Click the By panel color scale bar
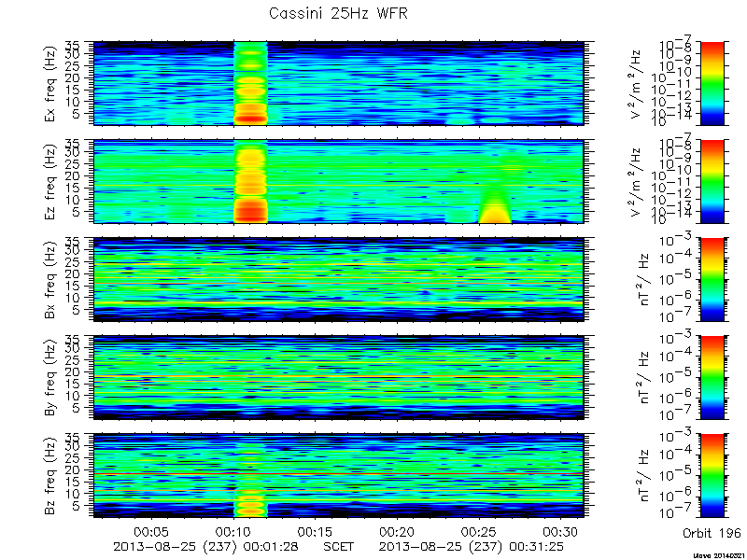The height and width of the screenshot is (560, 747). pos(712,378)
